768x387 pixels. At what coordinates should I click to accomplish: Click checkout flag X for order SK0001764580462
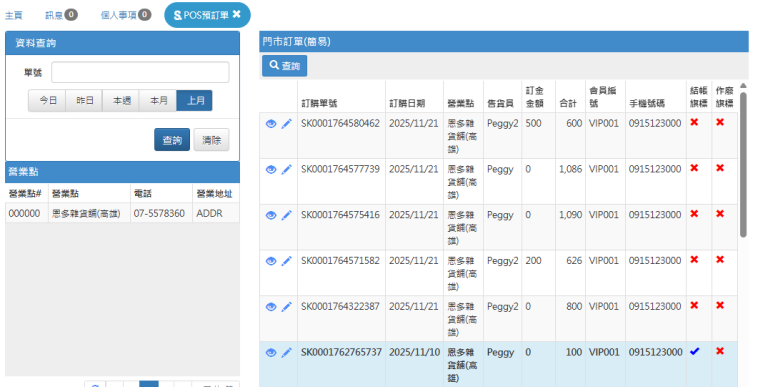click(694, 122)
